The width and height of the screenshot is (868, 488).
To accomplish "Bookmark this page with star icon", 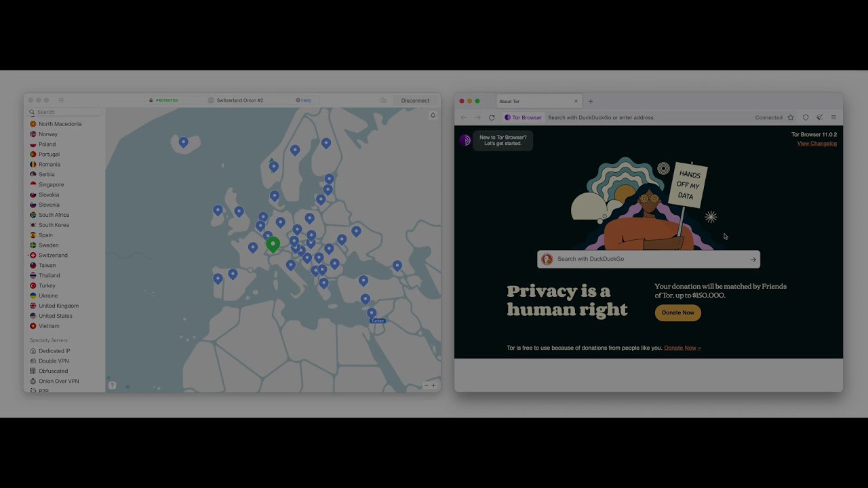I will (791, 118).
